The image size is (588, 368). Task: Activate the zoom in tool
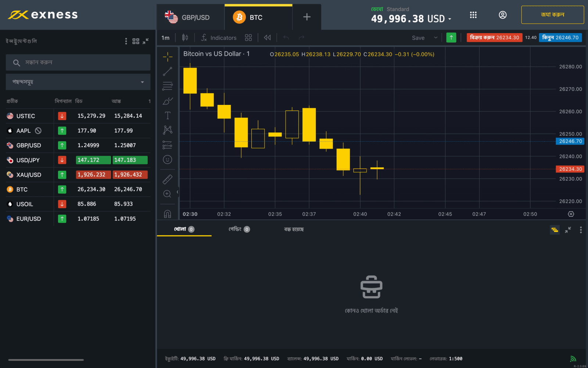pos(168,194)
